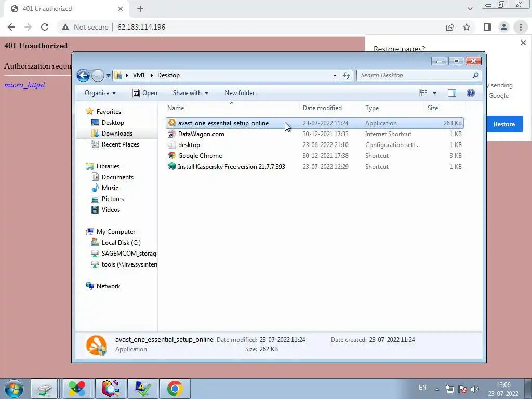
Task: Click Open in Explorer toolbar
Action: [145, 93]
